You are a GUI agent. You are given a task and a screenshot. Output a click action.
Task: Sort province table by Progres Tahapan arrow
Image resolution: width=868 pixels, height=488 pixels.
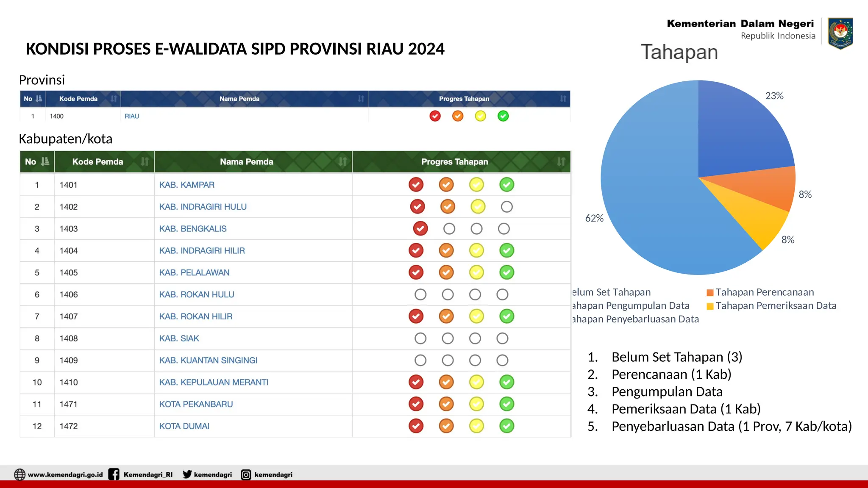pyautogui.click(x=563, y=99)
